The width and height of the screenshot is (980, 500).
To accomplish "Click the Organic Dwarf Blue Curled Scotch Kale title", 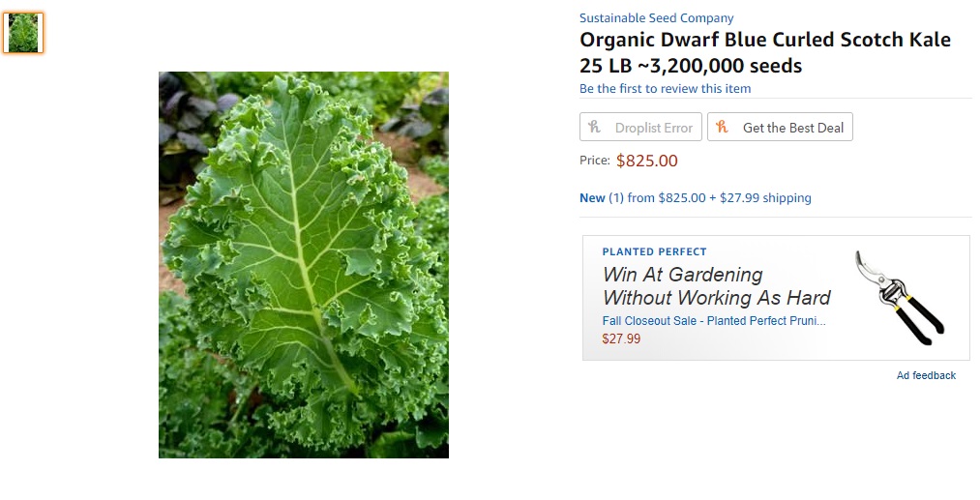I will tap(765, 52).
